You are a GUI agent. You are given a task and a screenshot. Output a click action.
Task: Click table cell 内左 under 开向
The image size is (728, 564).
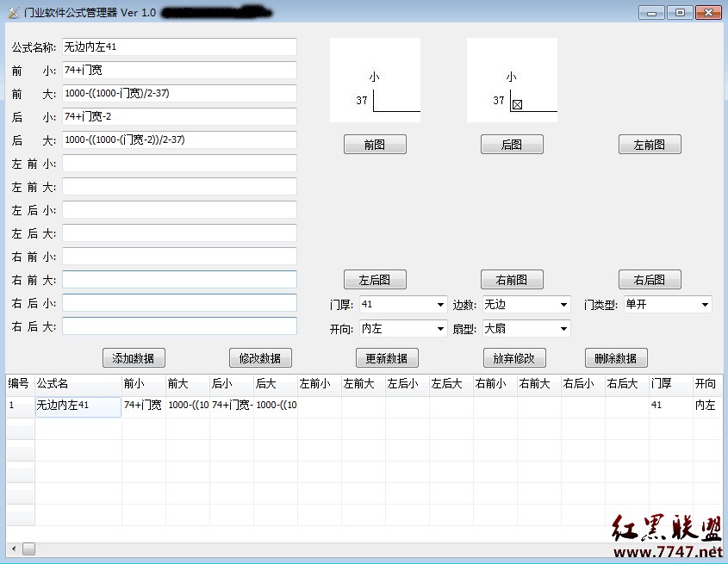coord(708,406)
